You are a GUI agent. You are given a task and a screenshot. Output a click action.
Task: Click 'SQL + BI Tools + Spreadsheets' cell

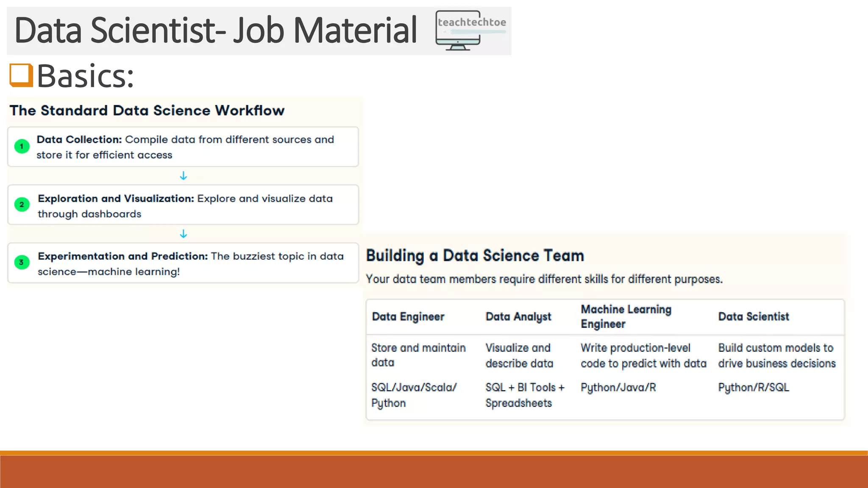tap(525, 395)
